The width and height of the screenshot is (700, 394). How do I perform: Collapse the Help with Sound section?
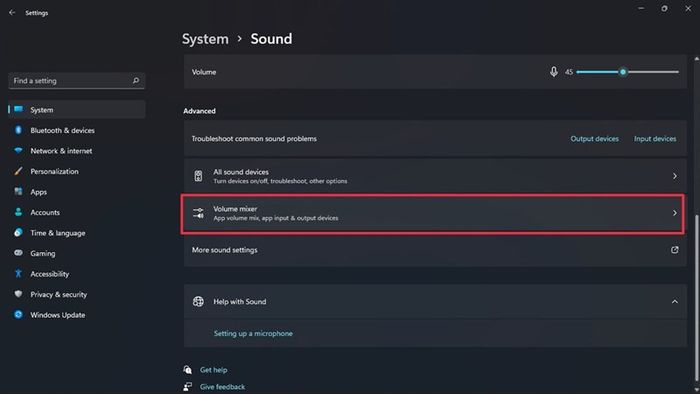[675, 302]
